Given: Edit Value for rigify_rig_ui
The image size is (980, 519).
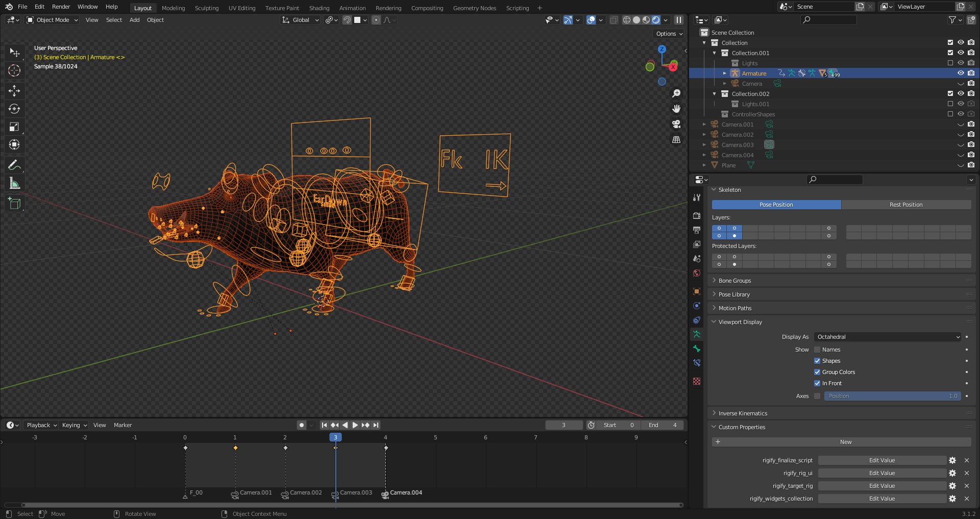Looking at the screenshot, I should [882, 473].
